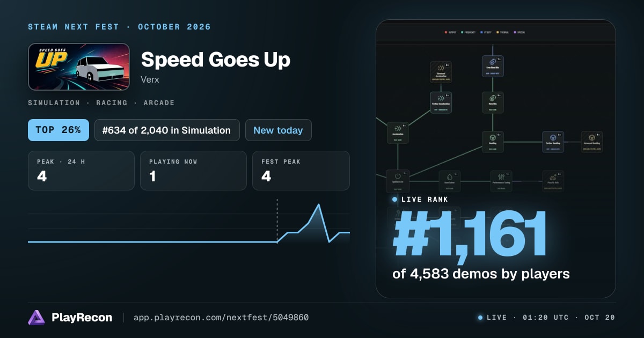The image size is (644, 338).
Task: Open the Speed Goes Up game thumbnail
Action: pyautogui.click(x=79, y=67)
